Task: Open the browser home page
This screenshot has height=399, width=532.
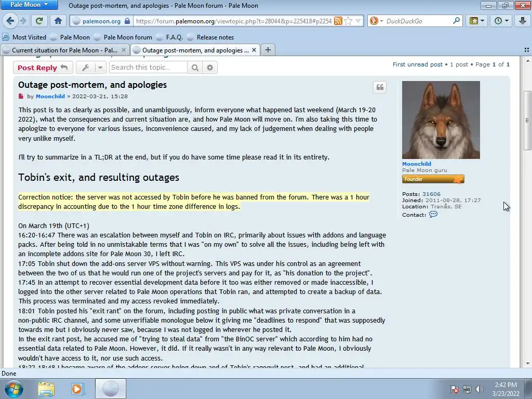Action: (x=58, y=21)
